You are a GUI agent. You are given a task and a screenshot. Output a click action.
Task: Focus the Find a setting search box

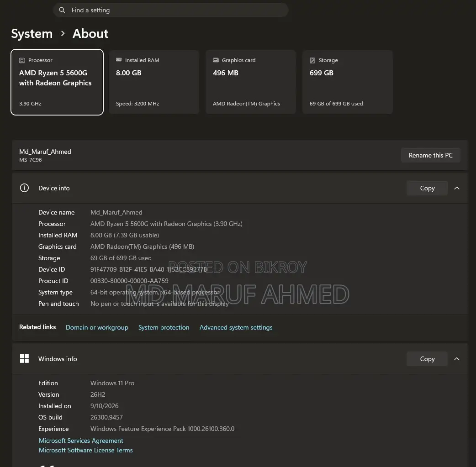pos(170,10)
